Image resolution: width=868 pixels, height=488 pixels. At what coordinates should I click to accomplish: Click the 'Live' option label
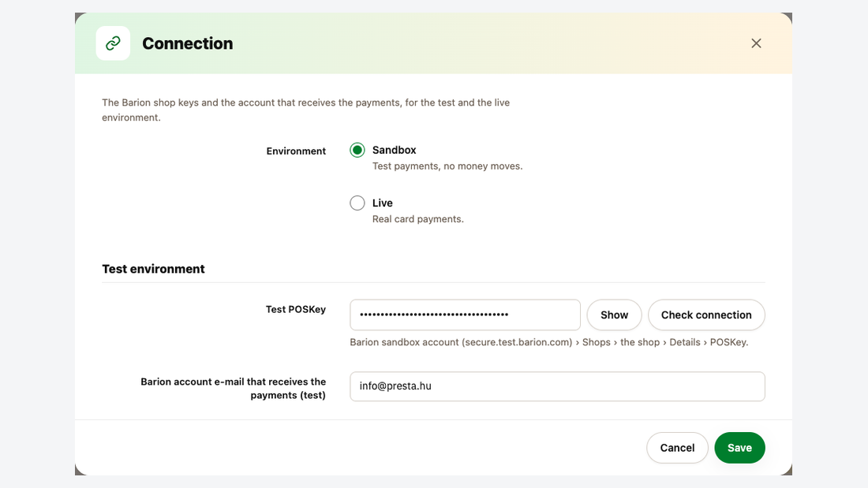(383, 203)
